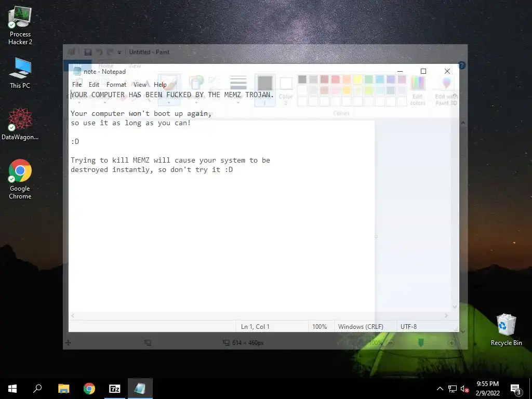
Task: Click Paint's zoom out minus button
Action: (391, 343)
